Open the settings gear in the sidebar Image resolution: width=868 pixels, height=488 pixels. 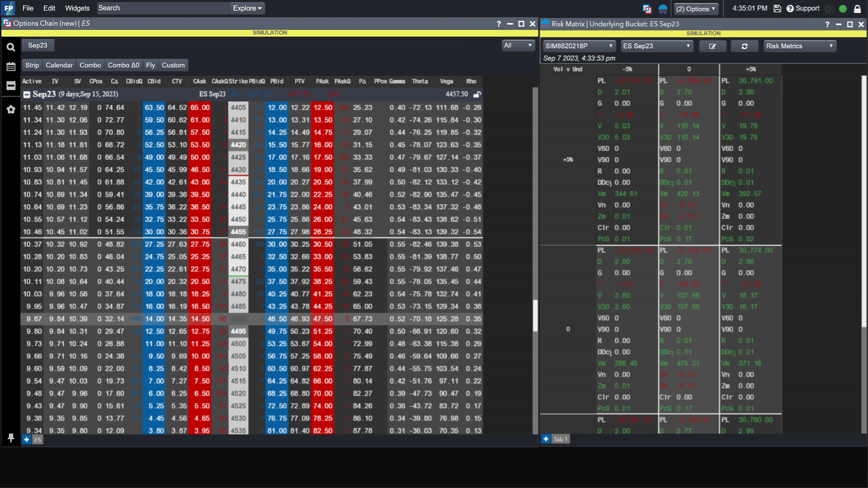point(11,109)
